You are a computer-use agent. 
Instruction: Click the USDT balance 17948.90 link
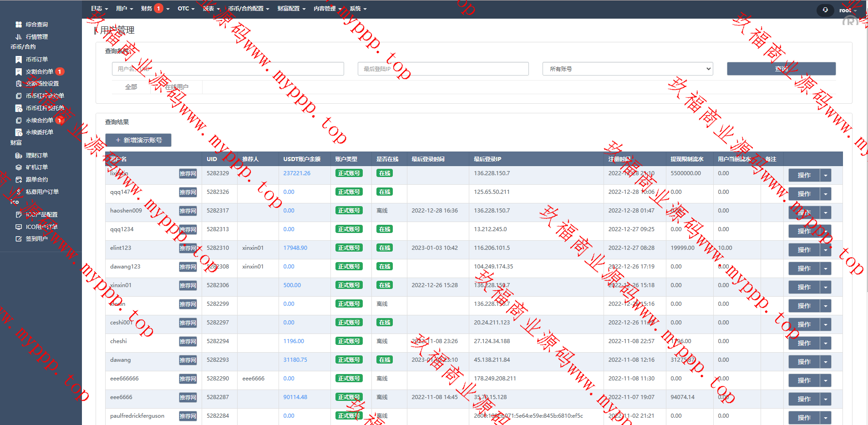point(295,248)
